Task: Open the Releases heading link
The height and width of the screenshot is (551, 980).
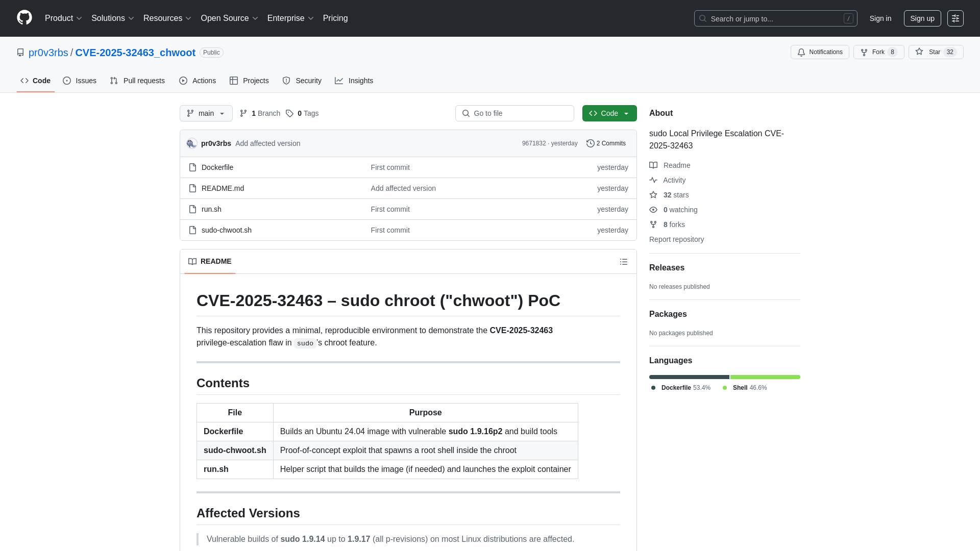Action: pos(667,268)
